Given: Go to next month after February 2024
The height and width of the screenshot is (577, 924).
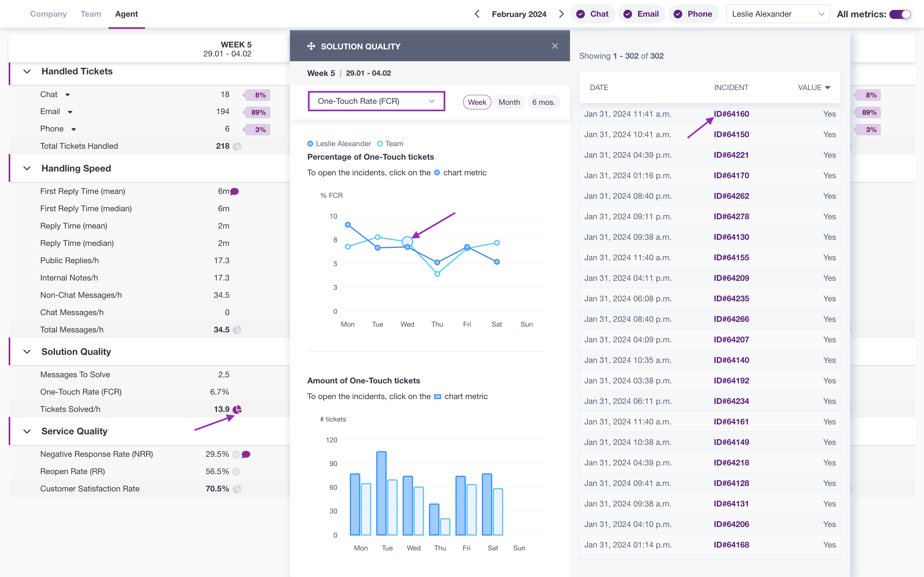Looking at the screenshot, I should pos(561,14).
